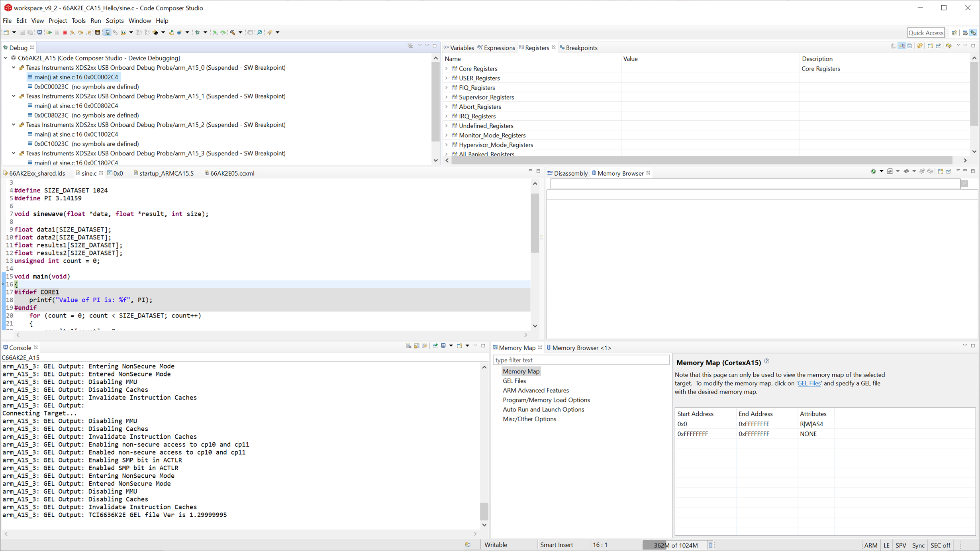Screen dimensions: 980x551
Task: Expand the USER_Registers group
Action: coord(447,78)
